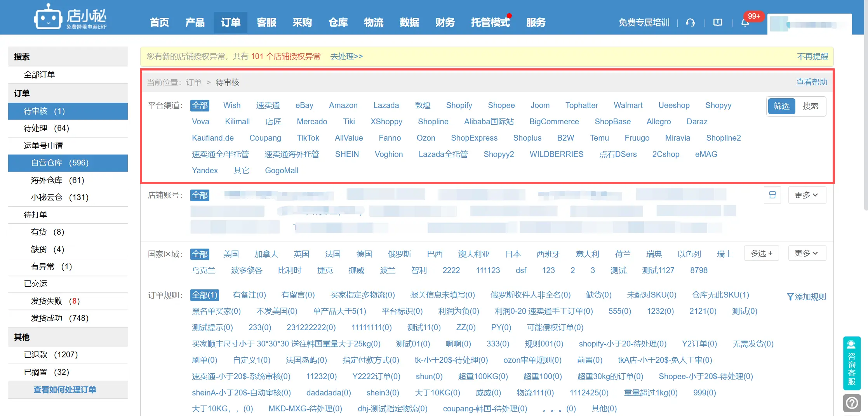Click 查看如何处理订单 at sidebar bottom

point(64,390)
